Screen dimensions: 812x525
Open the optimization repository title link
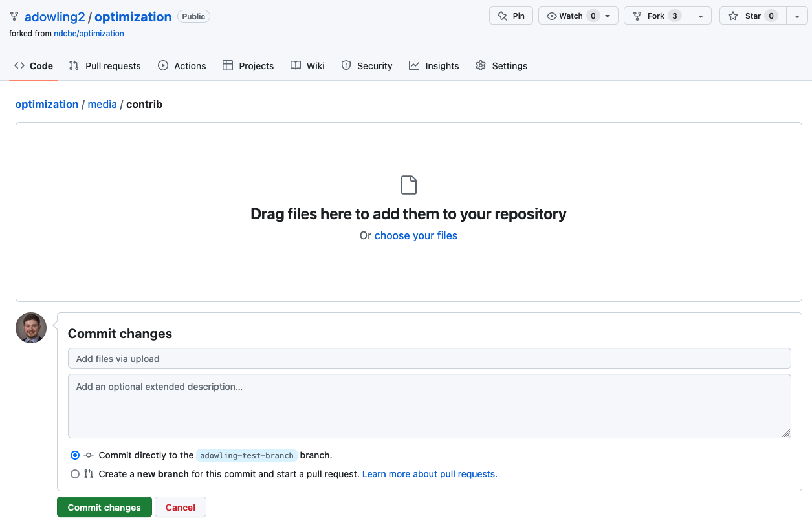[133, 17]
